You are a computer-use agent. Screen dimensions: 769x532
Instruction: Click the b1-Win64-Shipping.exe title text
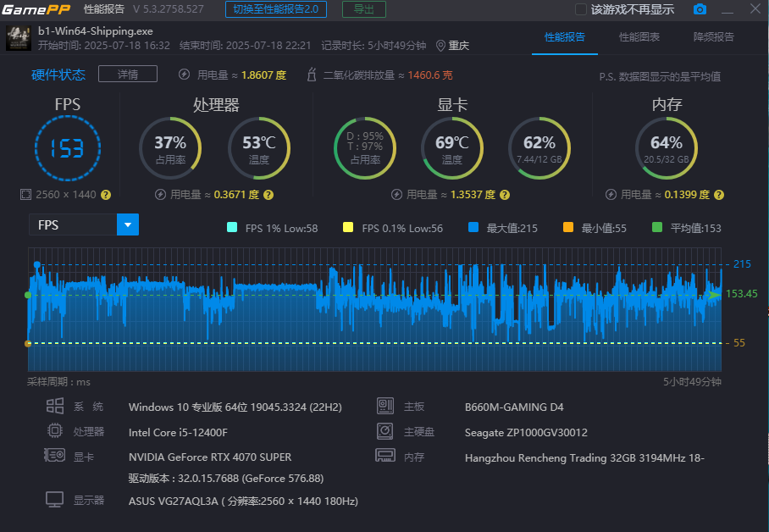(x=96, y=30)
